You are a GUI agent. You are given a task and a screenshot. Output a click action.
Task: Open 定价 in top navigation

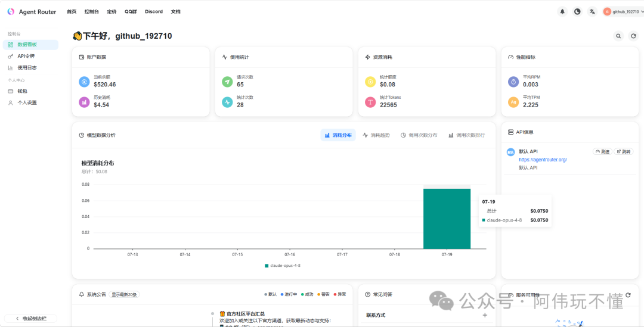point(112,11)
